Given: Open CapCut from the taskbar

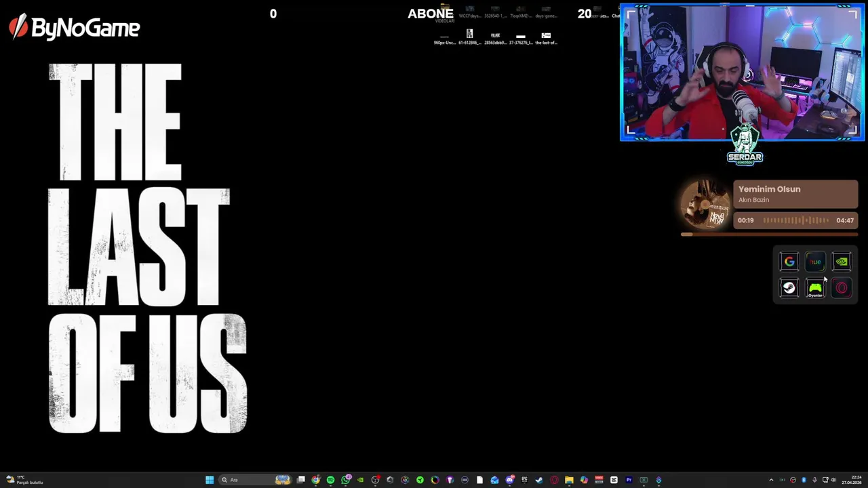Looking at the screenshot, I should [614, 480].
